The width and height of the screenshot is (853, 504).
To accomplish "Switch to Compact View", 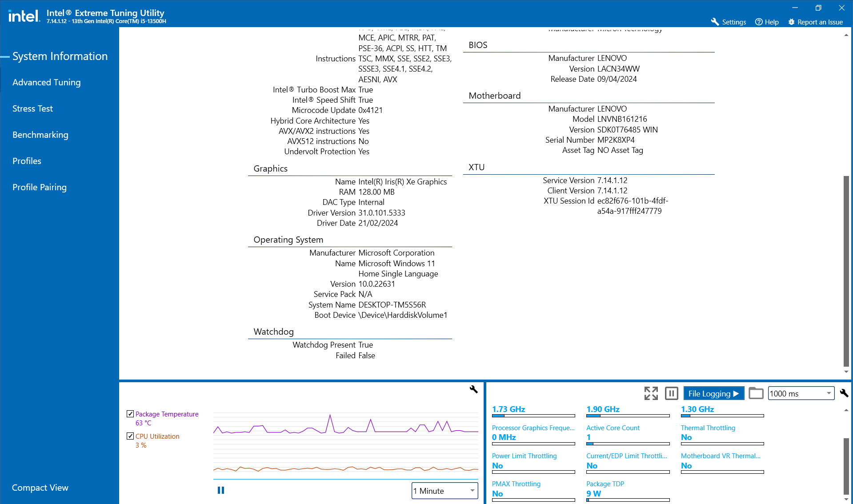I will 40,488.
